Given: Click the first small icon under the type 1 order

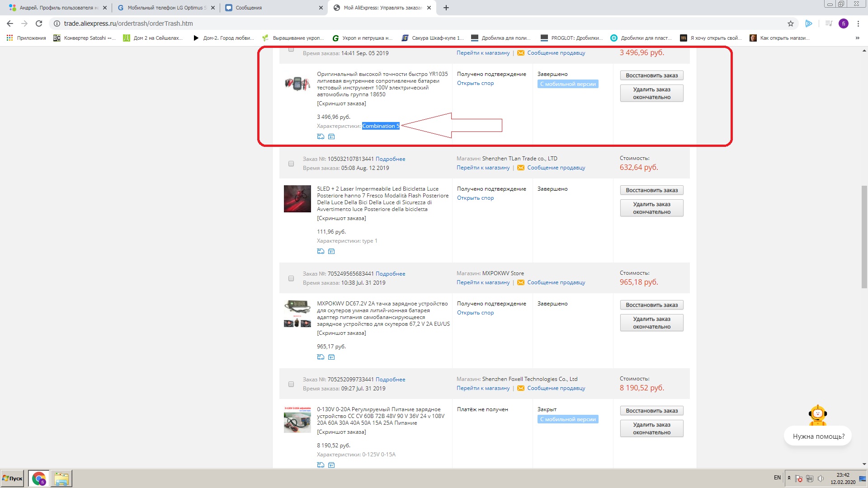Looking at the screenshot, I should click(321, 251).
